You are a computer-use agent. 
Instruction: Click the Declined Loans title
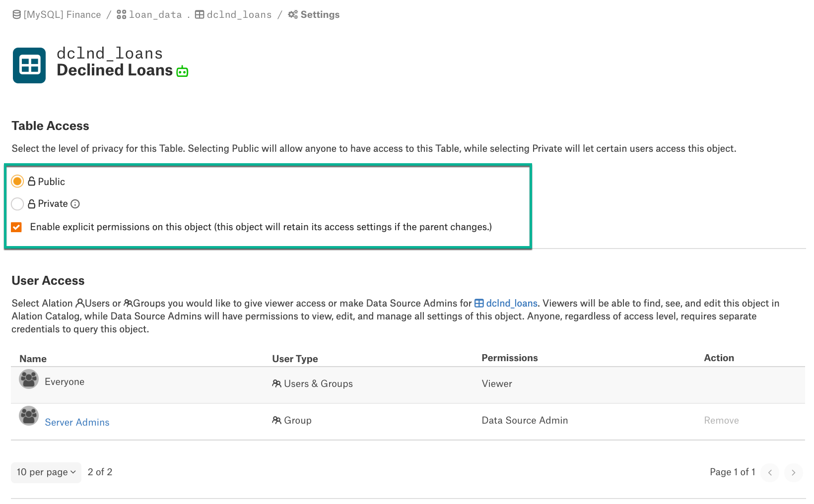pos(115,70)
